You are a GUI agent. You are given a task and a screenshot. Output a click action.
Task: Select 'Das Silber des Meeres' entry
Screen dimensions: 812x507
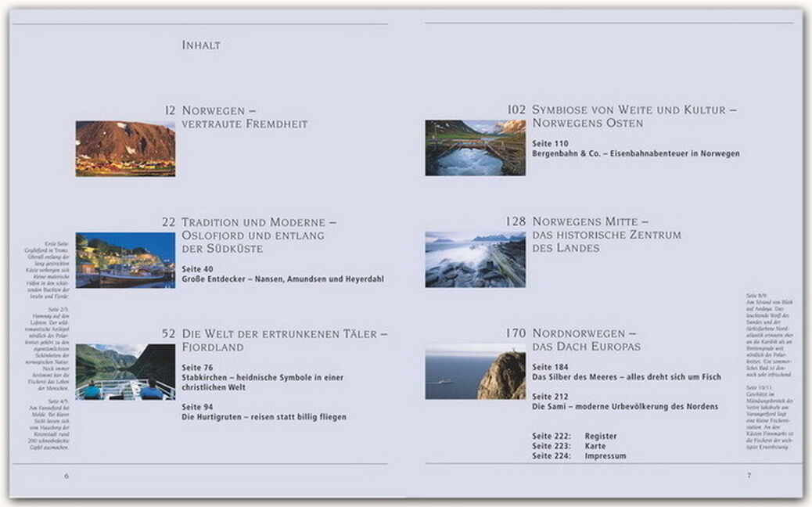click(x=626, y=377)
